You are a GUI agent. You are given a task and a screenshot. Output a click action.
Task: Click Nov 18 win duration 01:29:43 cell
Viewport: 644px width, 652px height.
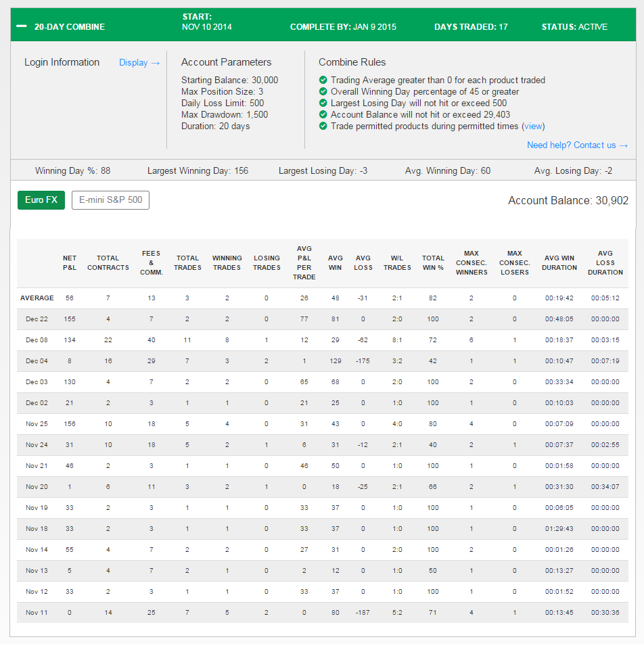pos(559,528)
